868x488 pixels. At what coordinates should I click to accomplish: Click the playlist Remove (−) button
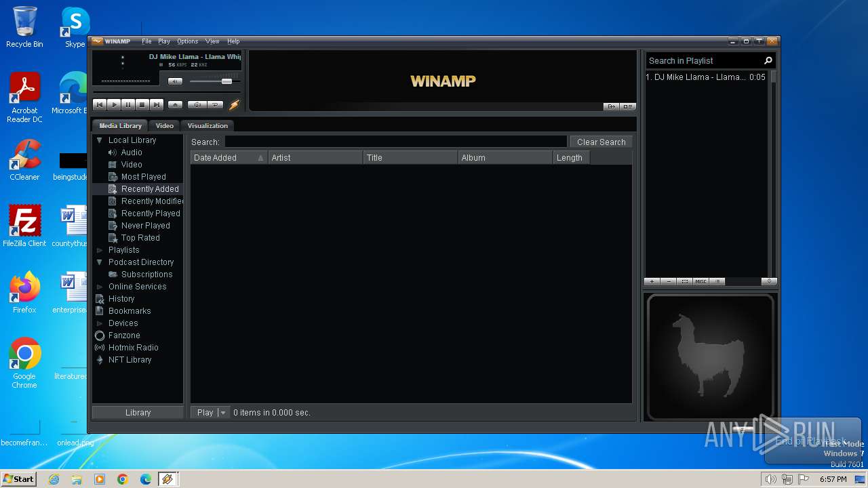click(669, 281)
